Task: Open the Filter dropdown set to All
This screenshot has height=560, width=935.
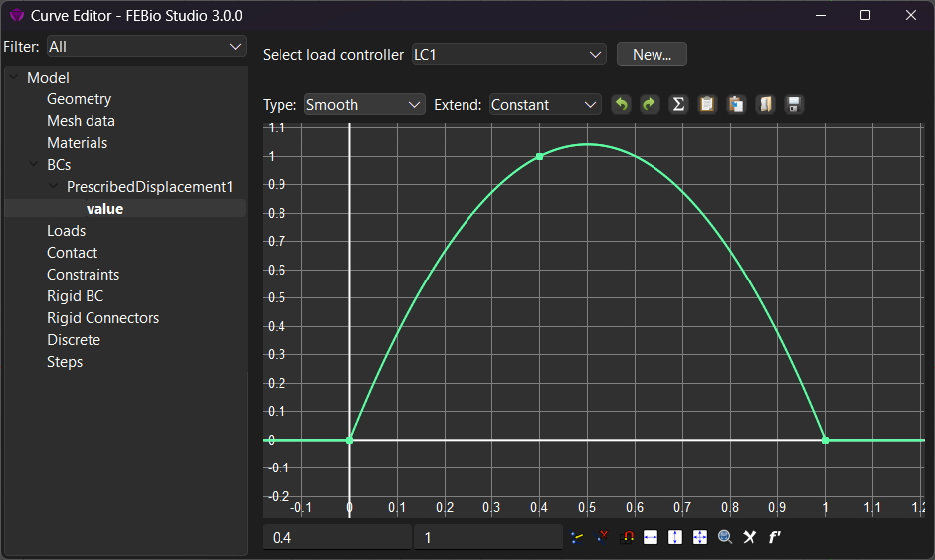Action: pyautogui.click(x=146, y=47)
